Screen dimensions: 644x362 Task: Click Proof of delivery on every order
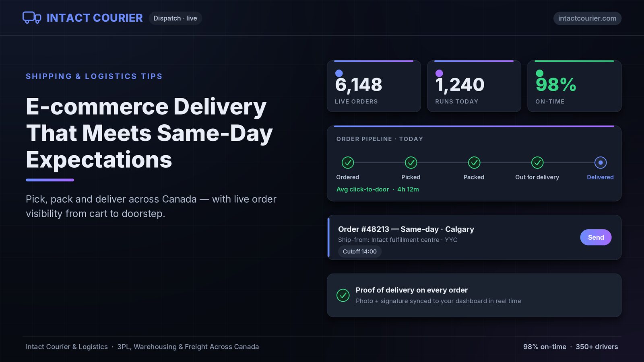(412, 290)
